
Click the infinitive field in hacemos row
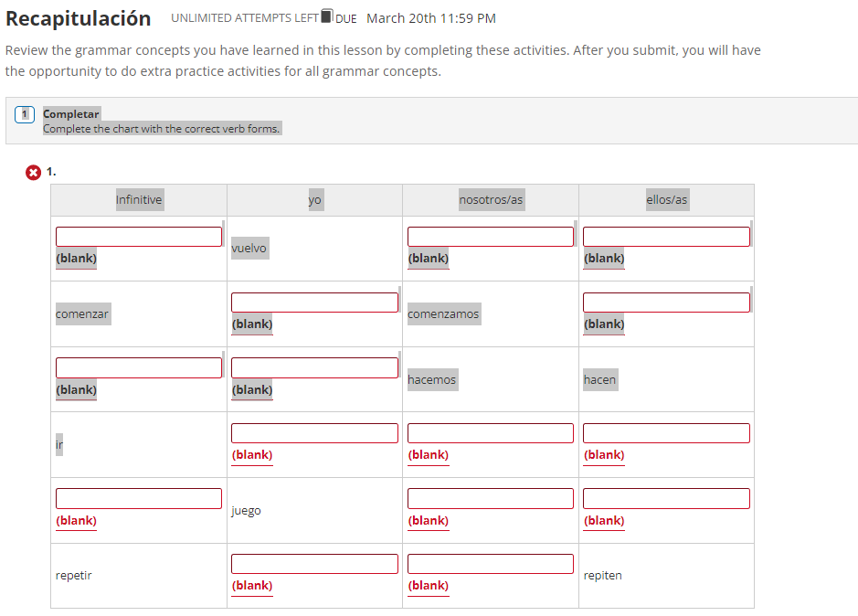(139, 367)
